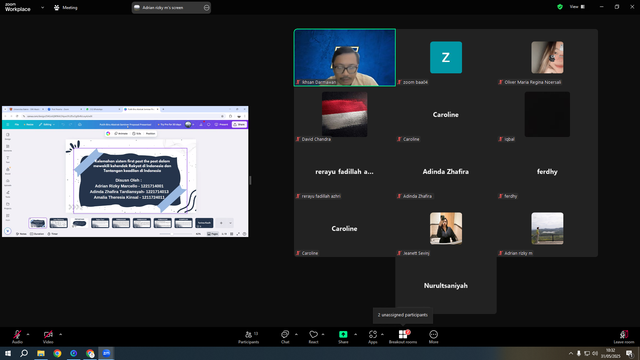640x360 pixels.
Task: Click the shared slide title text
Action: pyautogui.click(x=132, y=166)
